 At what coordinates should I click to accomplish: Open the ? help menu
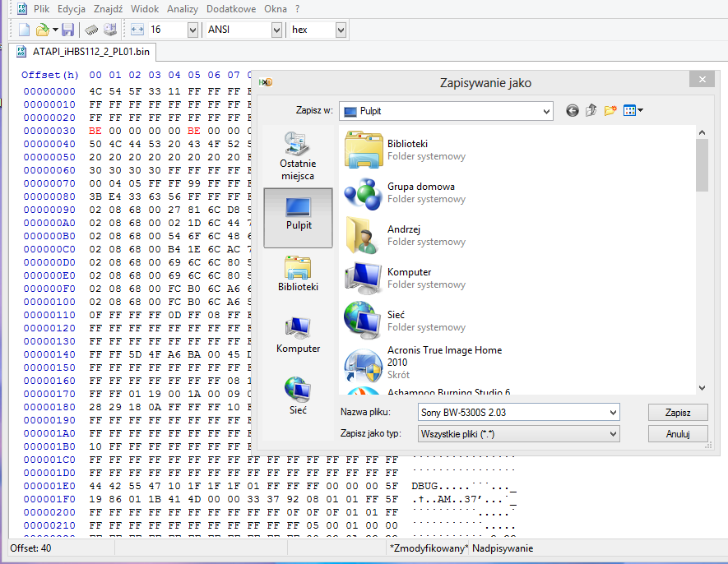[297, 9]
